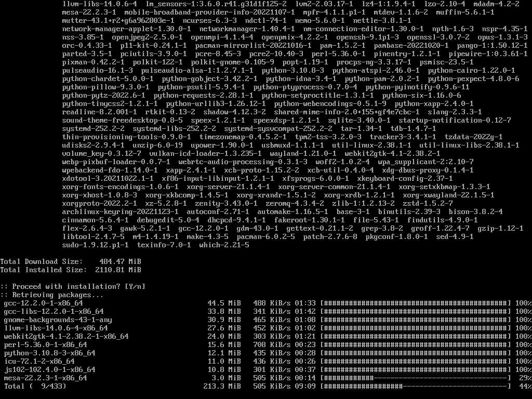Click the mesa-22.2.3-1-x86_64 progress bar
Image resolution: width=532 pixels, height=399 pixels.
click(x=416, y=378)
